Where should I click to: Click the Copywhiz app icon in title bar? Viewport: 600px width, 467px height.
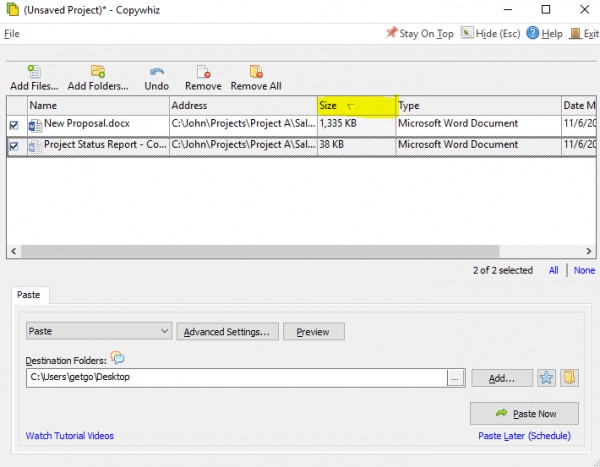pos(12,9)
